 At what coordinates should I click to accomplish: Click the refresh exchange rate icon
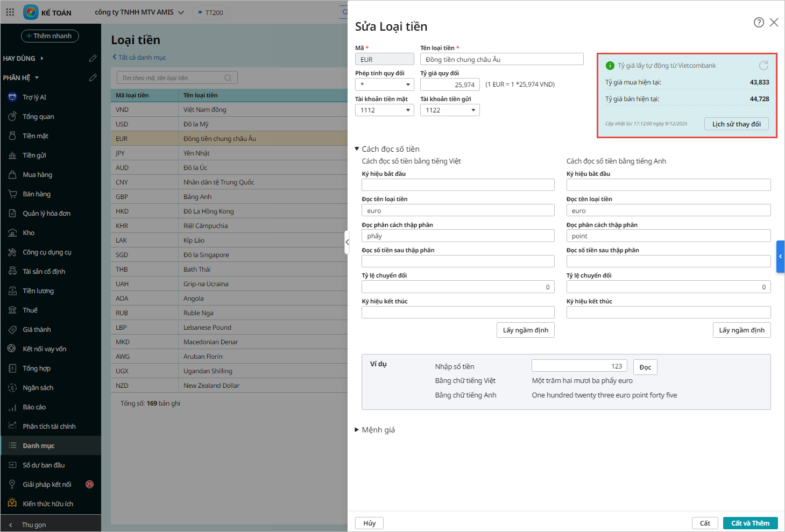pos(763,66)
